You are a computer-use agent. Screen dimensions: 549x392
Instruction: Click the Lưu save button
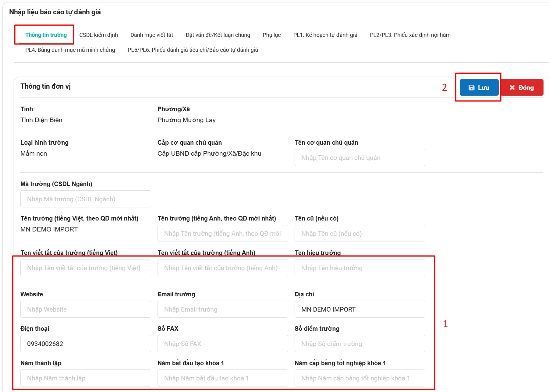pos(479,88)
